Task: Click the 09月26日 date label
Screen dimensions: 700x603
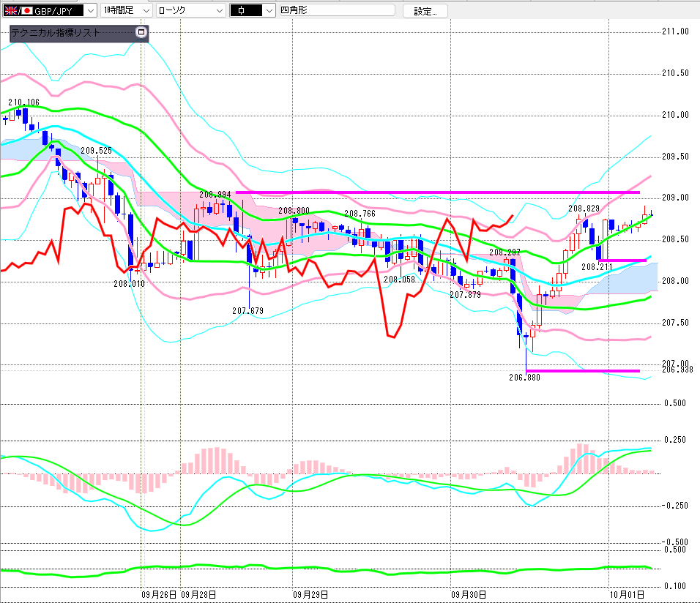Action: tap(159, 594)
